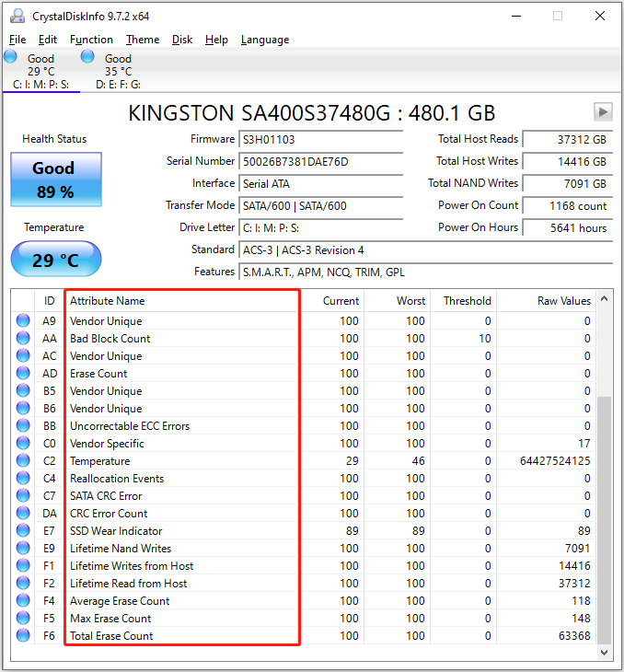Click the scroll down arrow of attribute list
The width and height of the screenshot is (624, 672).
(605, 653)
